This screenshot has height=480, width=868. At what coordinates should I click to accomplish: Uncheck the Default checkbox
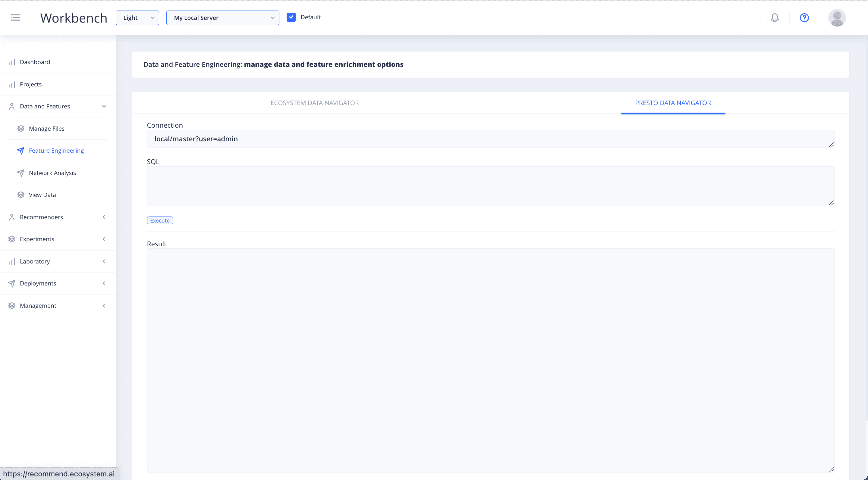point(291,17)
